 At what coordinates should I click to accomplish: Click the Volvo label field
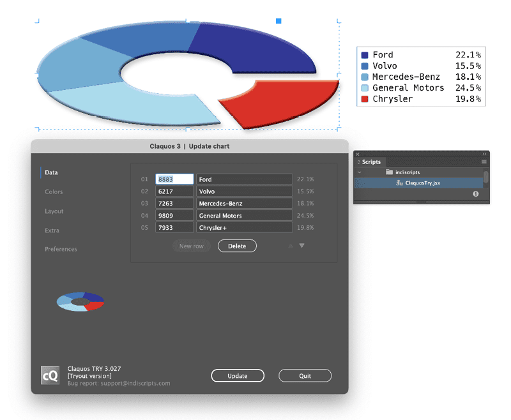(244, 191)
